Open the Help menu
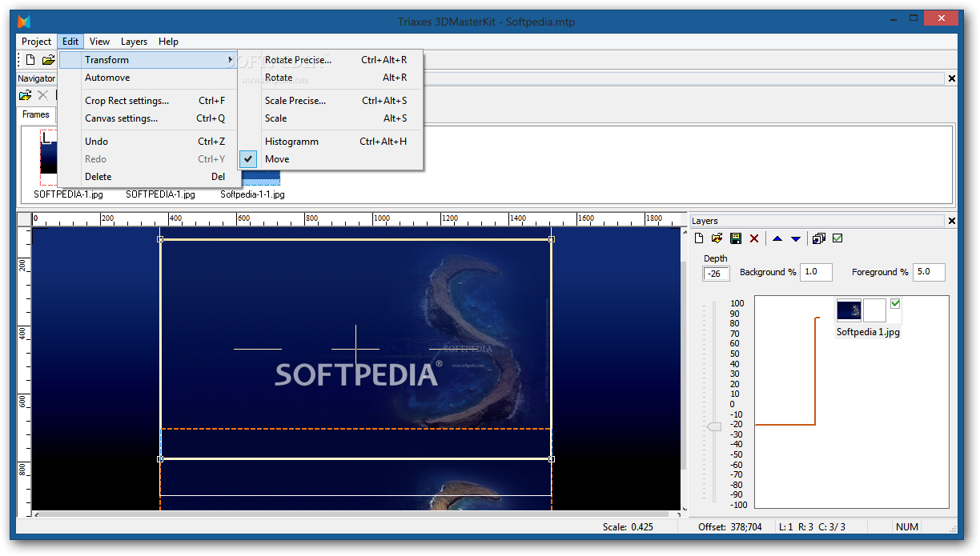The width and height of the screenshot is (980, 556). pyautogui.click(x=168, y=42)
